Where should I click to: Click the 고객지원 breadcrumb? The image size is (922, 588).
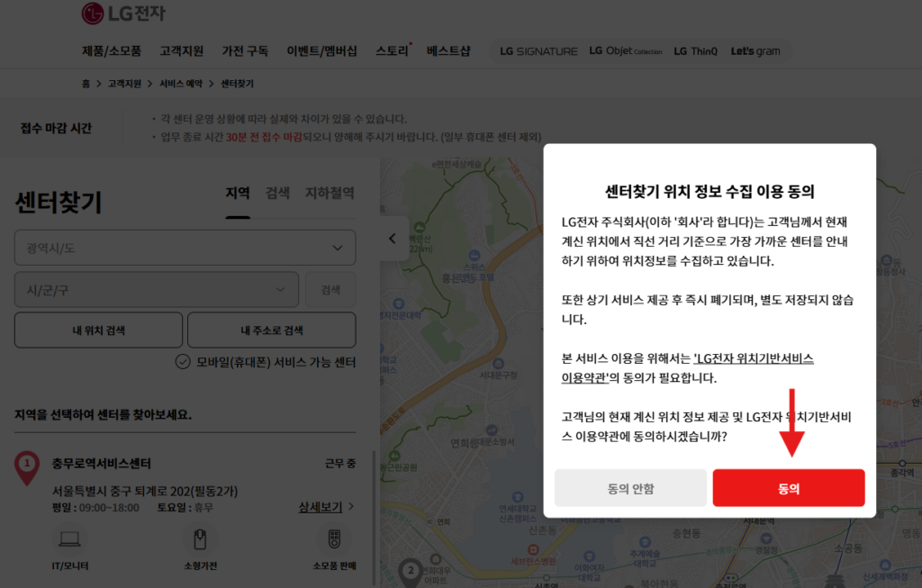point(124,84)
